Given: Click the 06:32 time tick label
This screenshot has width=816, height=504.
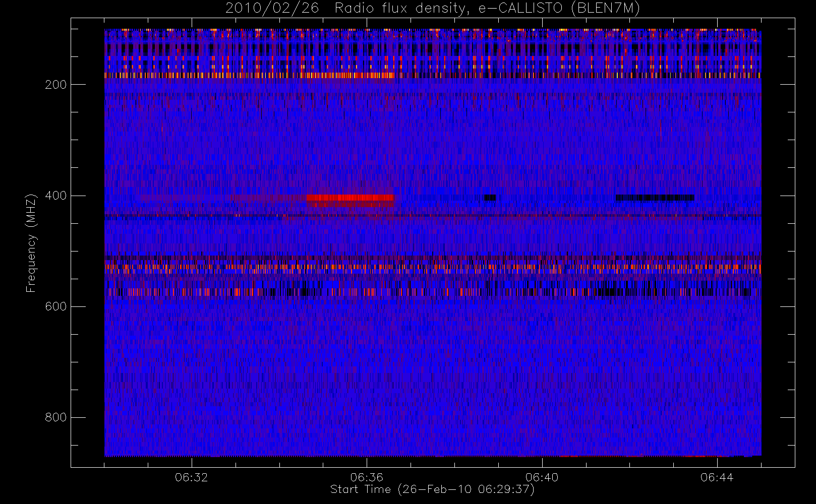Looking at the screenshot, I should (192, 477).
